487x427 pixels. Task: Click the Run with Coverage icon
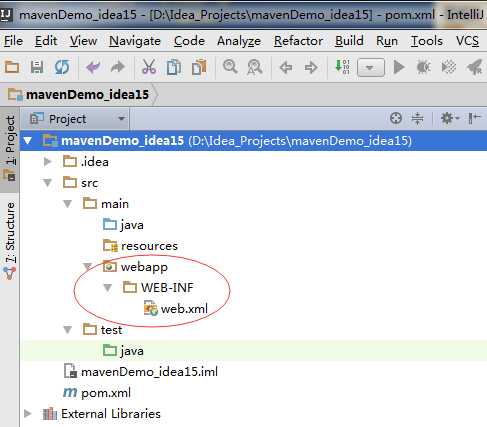[449, 67]
